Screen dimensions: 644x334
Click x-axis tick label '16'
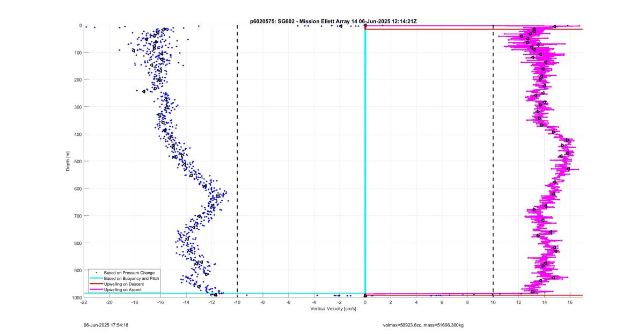[570, 302]
